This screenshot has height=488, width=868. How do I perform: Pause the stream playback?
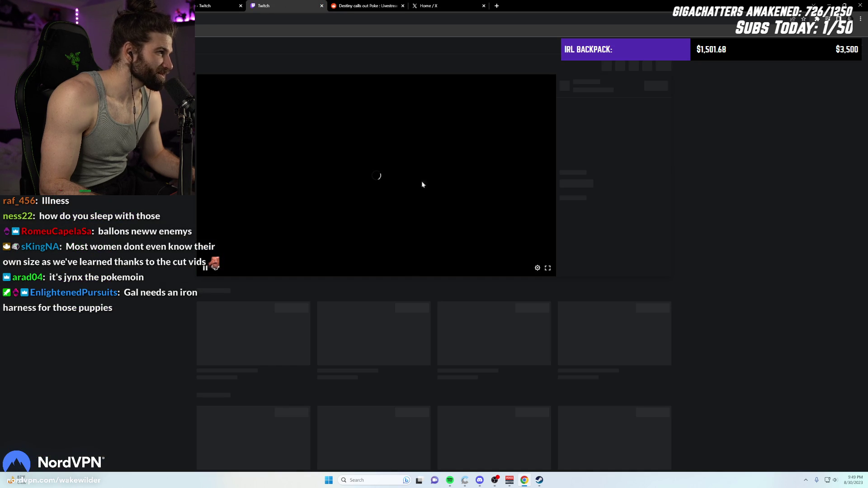(206, 267)
